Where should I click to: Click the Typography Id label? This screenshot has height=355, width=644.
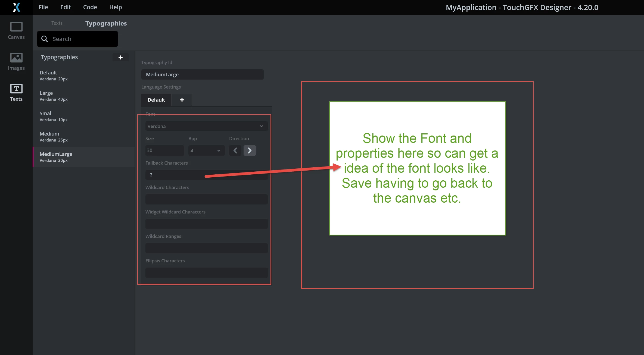(x=157, y=62)
